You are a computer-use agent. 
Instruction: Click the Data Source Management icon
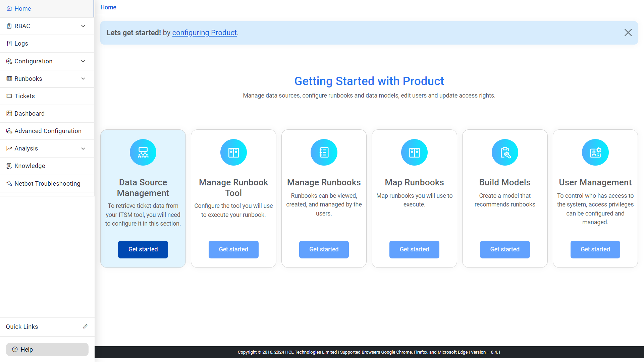143,152
